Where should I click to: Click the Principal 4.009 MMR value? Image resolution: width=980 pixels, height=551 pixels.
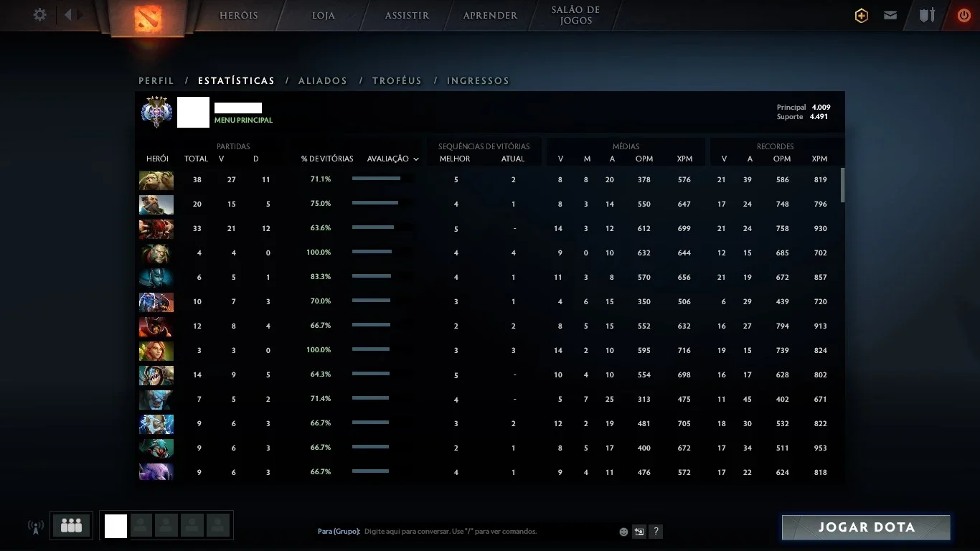(x=821, y=107)
